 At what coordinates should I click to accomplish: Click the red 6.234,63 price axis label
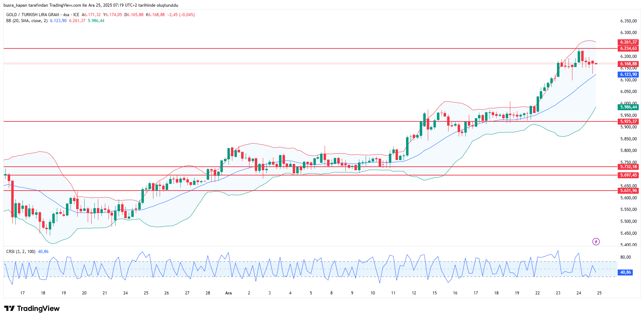click(628, 48)
